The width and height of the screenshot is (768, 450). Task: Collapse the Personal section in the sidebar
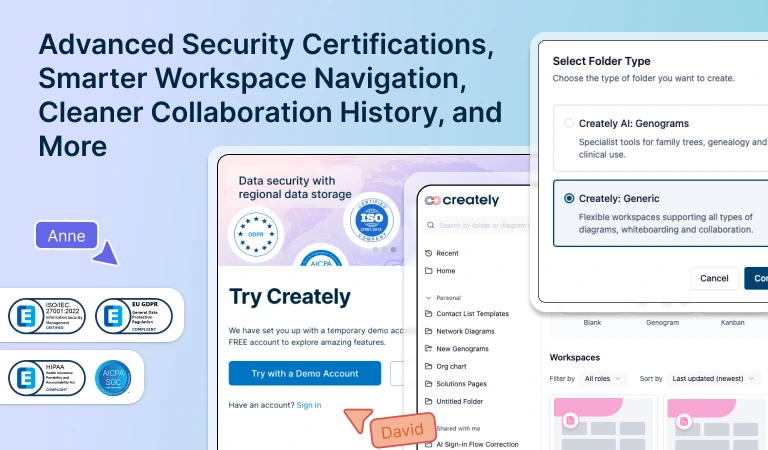click(x=429, y=297)
